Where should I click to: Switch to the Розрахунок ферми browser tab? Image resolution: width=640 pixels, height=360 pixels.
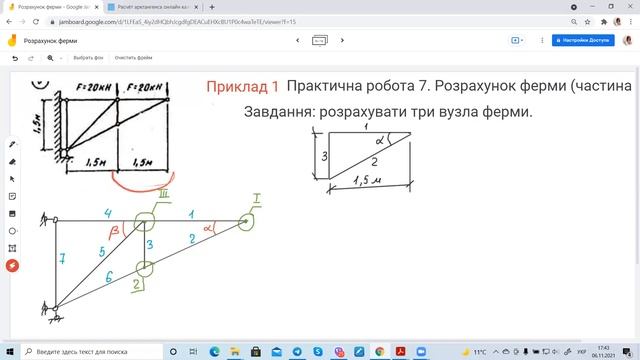pos(53,7)
